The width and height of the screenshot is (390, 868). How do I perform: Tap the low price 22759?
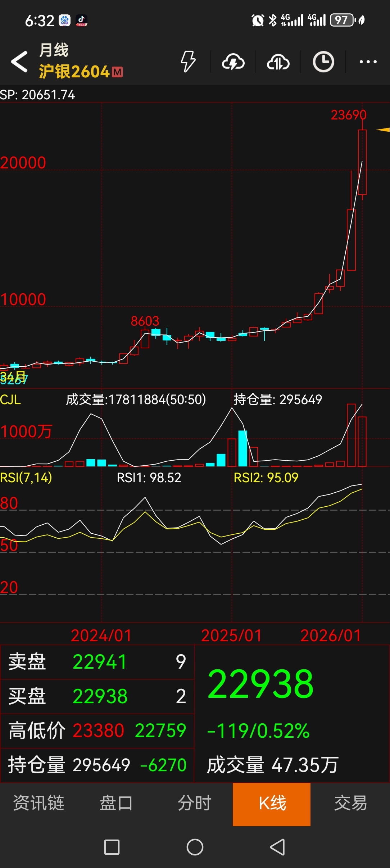160,731
